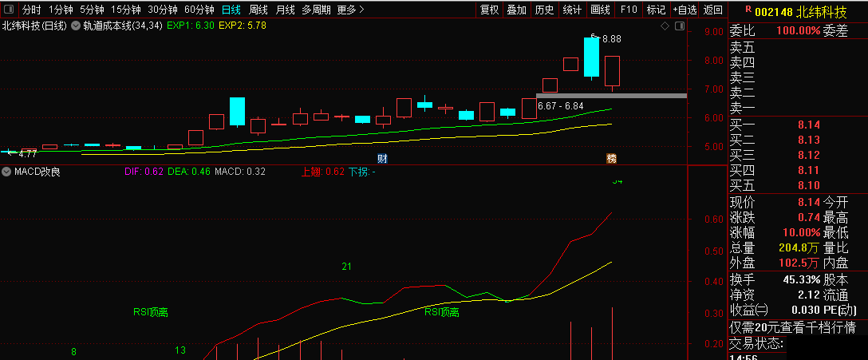
Task: Click 总量 value 204.8万
Action: coord(798,247)
